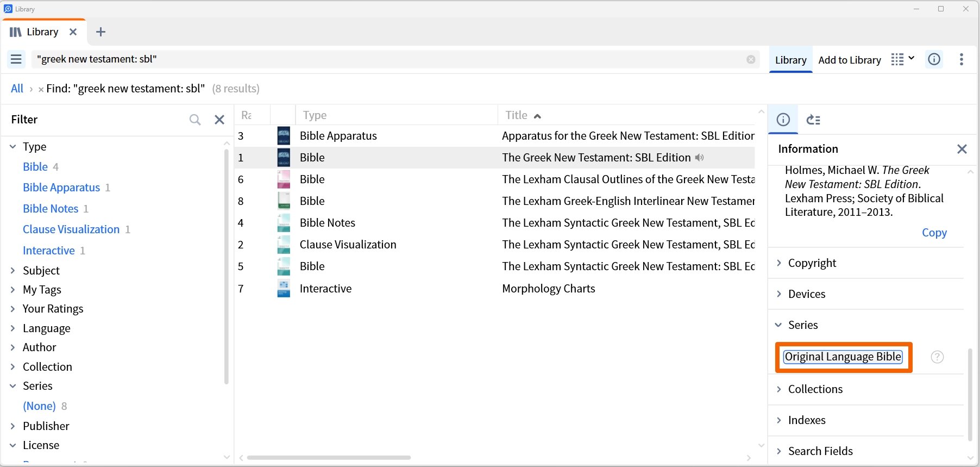The height and width of the screenshot is (467, 980).
Task: Clear the library search field
Action: [x=751, y=59]
